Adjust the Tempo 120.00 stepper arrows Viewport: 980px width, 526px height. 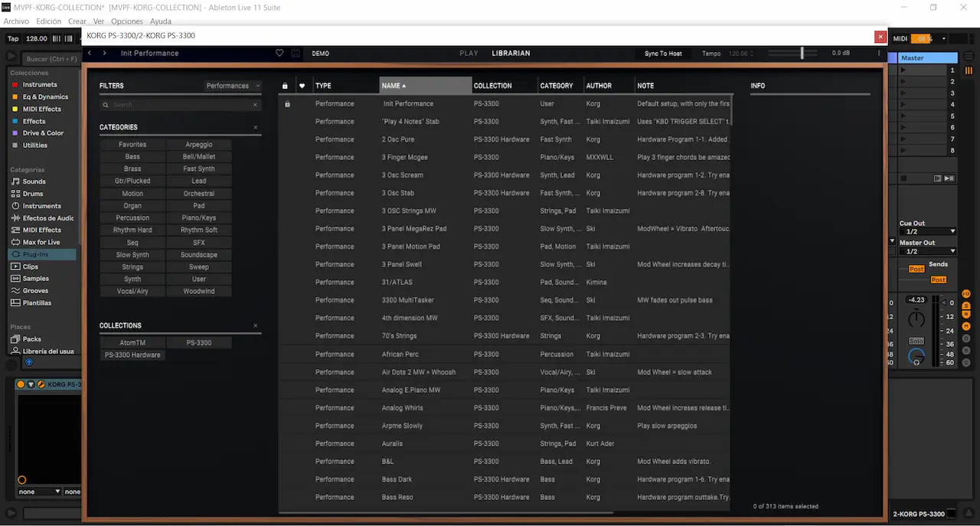pyautogui.click(x=753, y=54)
